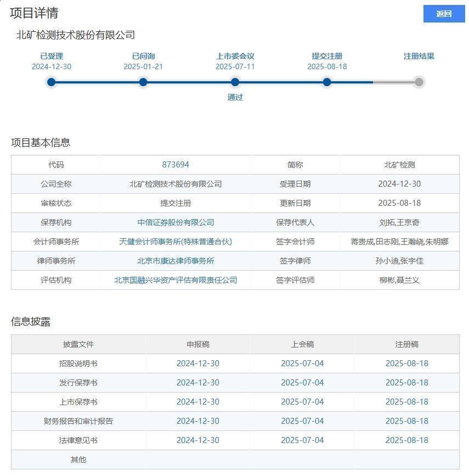Click the 上会稿 column header

(302, 344)
